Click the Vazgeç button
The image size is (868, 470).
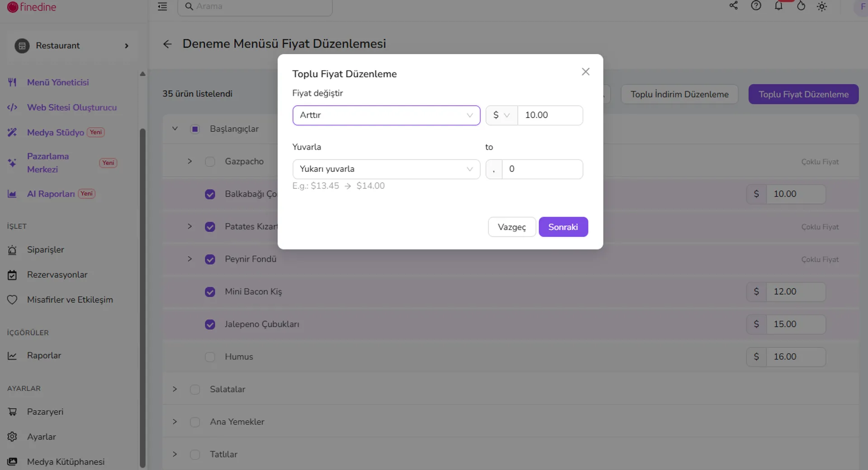point(512,227)
